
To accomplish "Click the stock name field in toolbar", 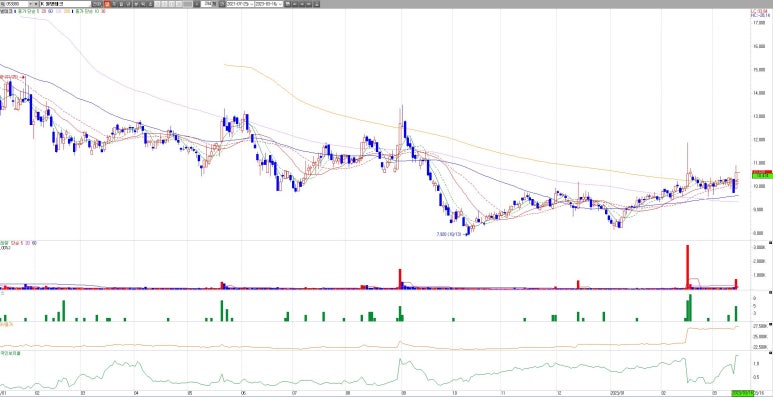I will 65,4.
